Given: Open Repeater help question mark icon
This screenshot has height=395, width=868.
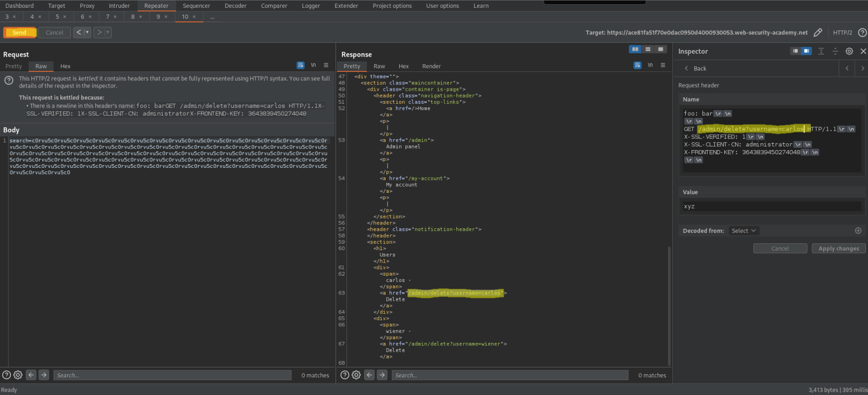Looking at the screenshot, I should tap(862, 32).
